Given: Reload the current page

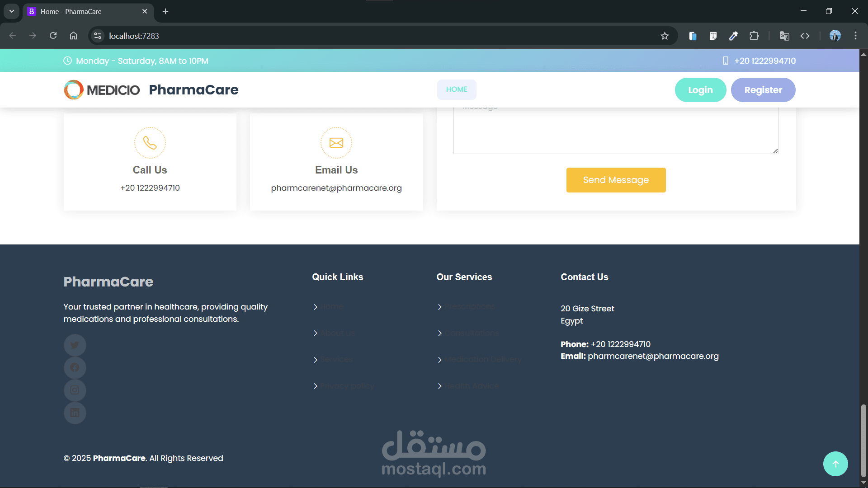Looking at the screenshot, I should (53, 36).
